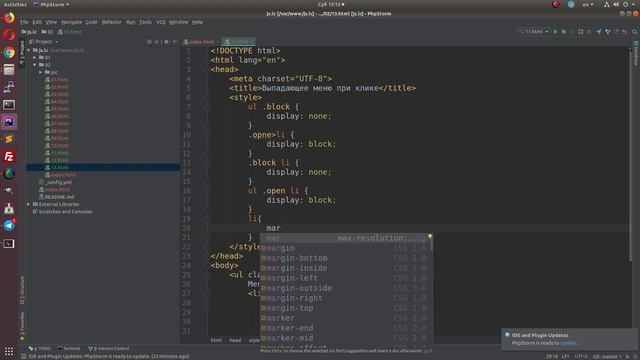Collapse folder 02 in the project tree
The height and width of the screenshot is (360, 640).
click(x=35, y=65)
